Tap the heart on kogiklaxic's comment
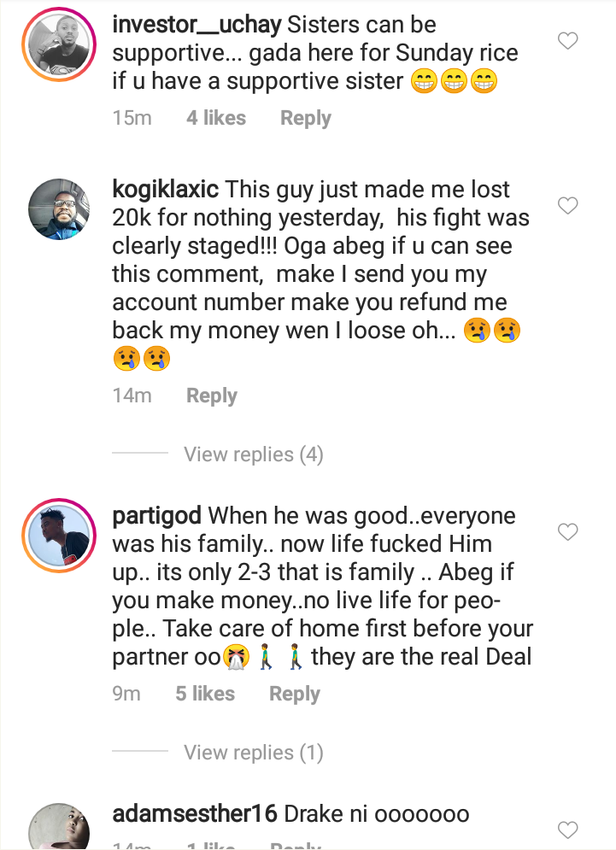This screenshot has width=616, height=850. (568, 205)
